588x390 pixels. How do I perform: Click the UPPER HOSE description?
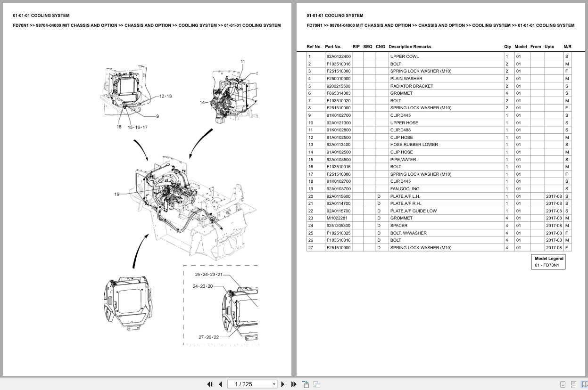404,123
